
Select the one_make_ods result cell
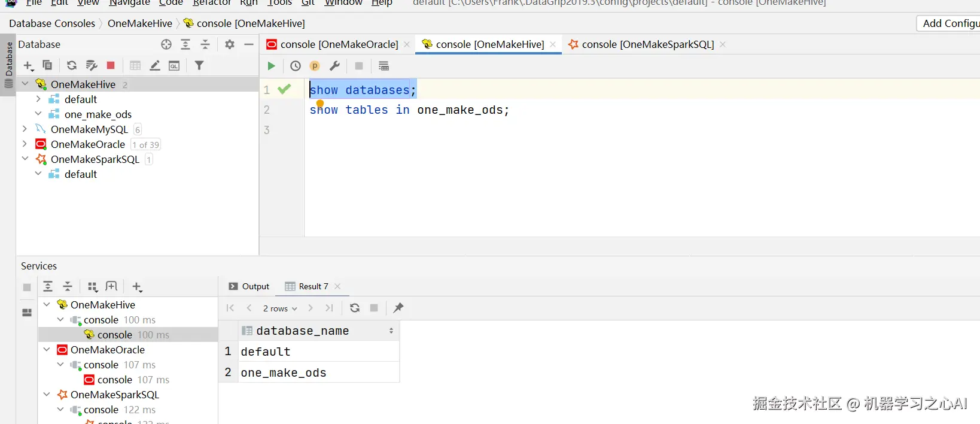pyautogui.click(x=318, y=372)
